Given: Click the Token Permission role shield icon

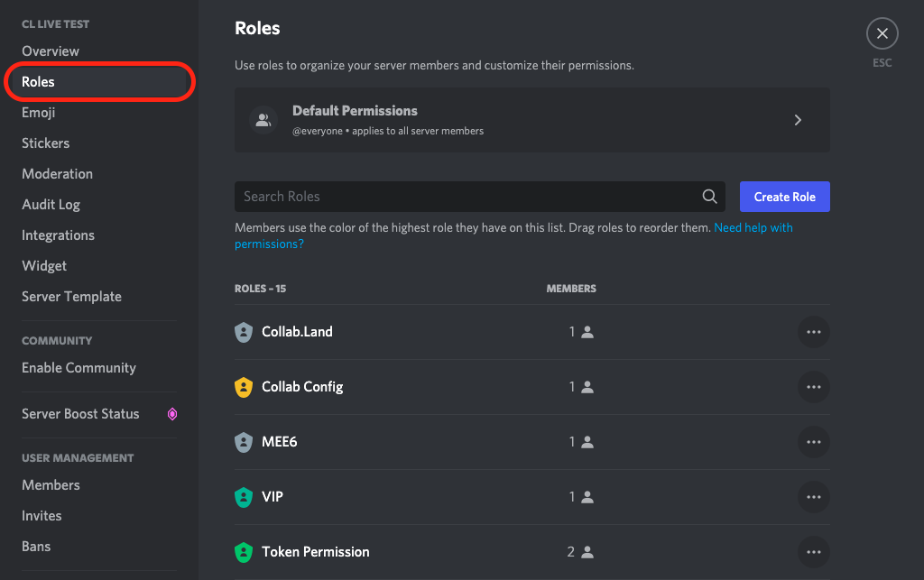Looking at the screenshot, I should pos(244,551).
